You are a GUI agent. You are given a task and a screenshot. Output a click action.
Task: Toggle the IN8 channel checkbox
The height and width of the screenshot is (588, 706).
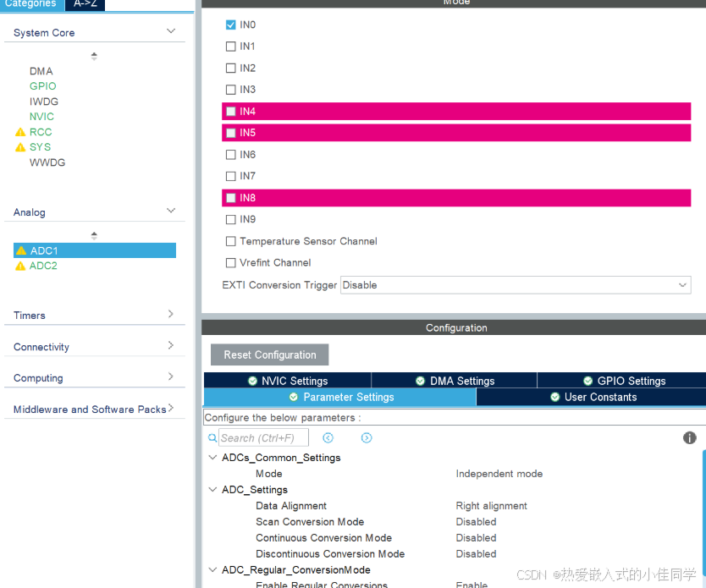(x=230, y=197)
